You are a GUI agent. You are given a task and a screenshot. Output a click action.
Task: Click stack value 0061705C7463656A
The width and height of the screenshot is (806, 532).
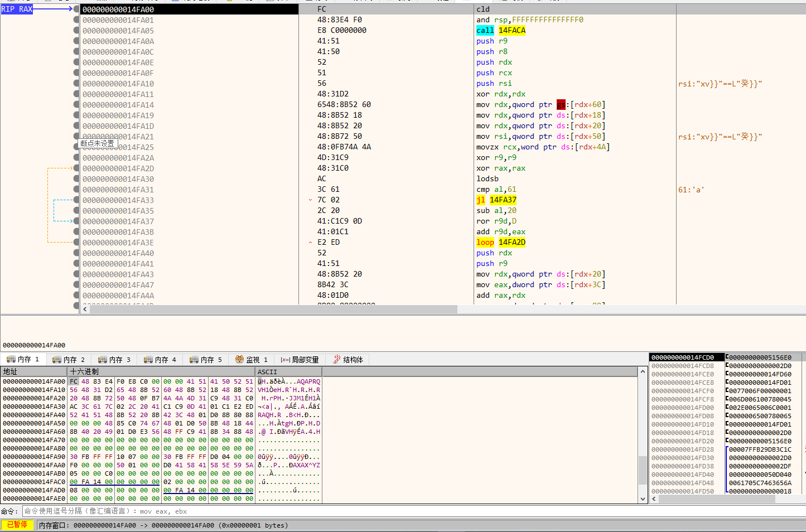point(760,483)
